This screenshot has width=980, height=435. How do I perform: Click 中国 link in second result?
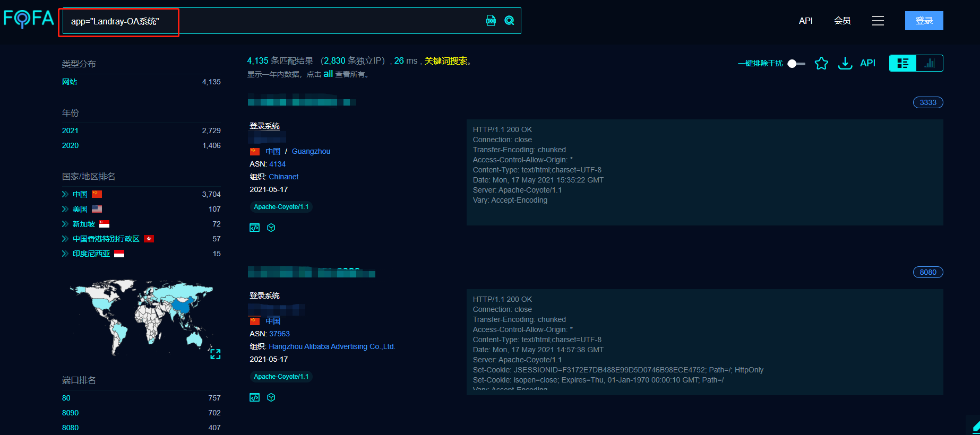tap(273, 321)
